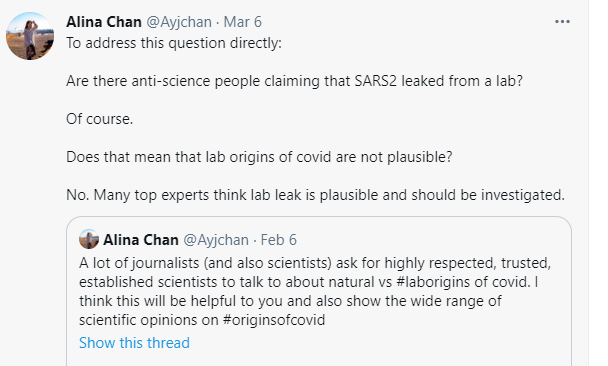Click the small avatar in quoted tweet

coord(89,239)
